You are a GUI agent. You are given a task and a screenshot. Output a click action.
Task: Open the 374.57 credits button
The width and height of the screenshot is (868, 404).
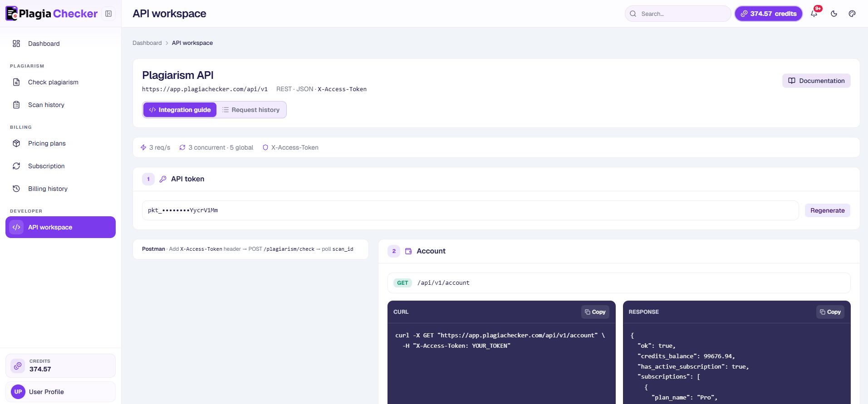coord(769,14)
